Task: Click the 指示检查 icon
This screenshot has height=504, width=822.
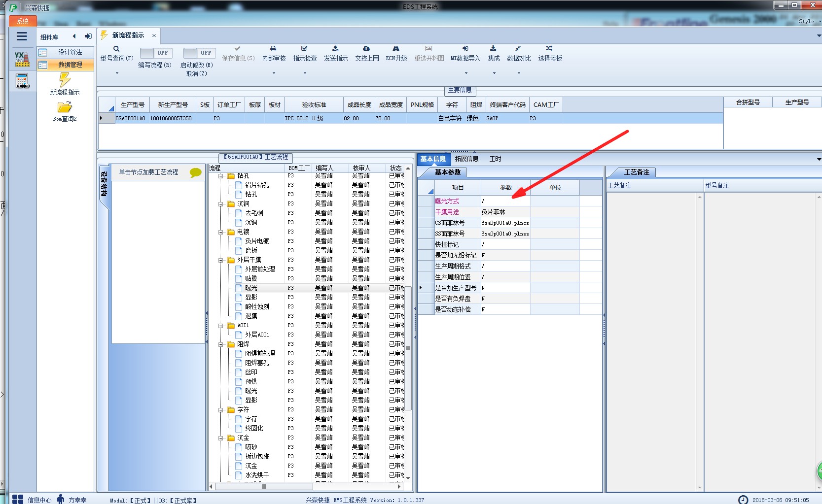Action: click(x=304, y=49)
